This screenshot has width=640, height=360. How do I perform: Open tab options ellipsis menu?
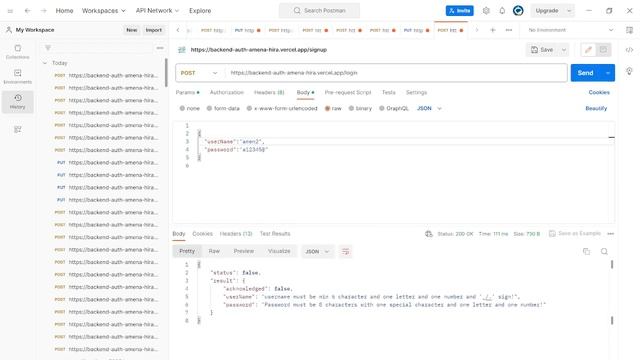pos(509,30)
